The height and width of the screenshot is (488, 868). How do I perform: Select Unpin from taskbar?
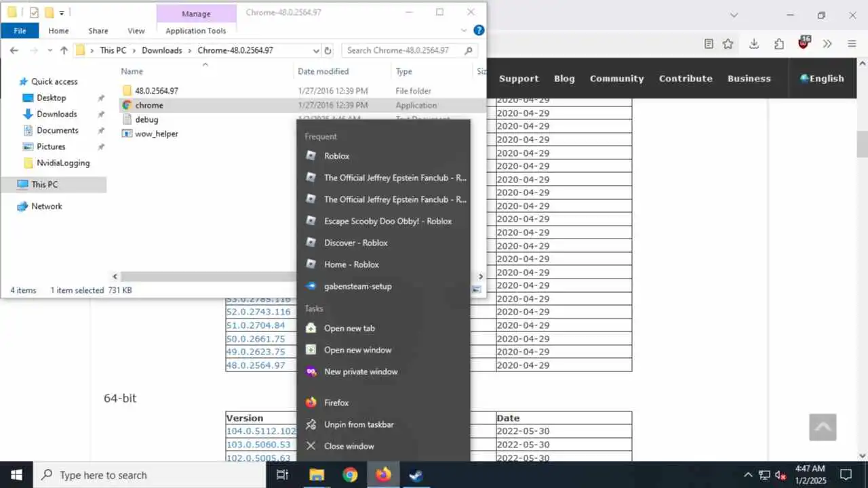(383, 424)
